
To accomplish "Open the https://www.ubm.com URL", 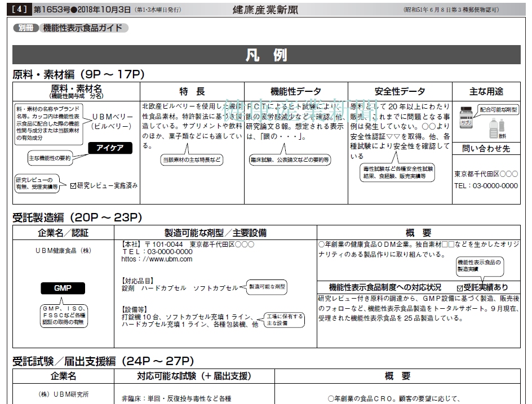I will click(x=157, y=259).
